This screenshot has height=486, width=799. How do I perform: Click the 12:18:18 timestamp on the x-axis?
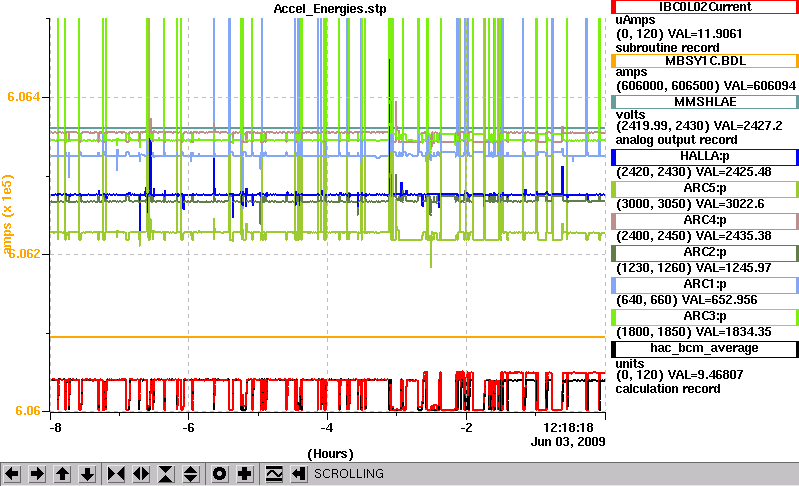click(568, 427)
